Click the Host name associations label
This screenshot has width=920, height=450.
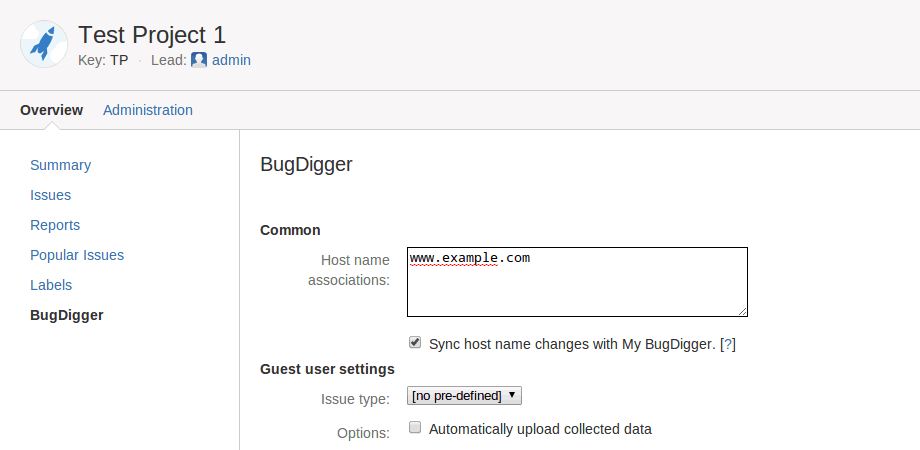click(x=349, y=270)
